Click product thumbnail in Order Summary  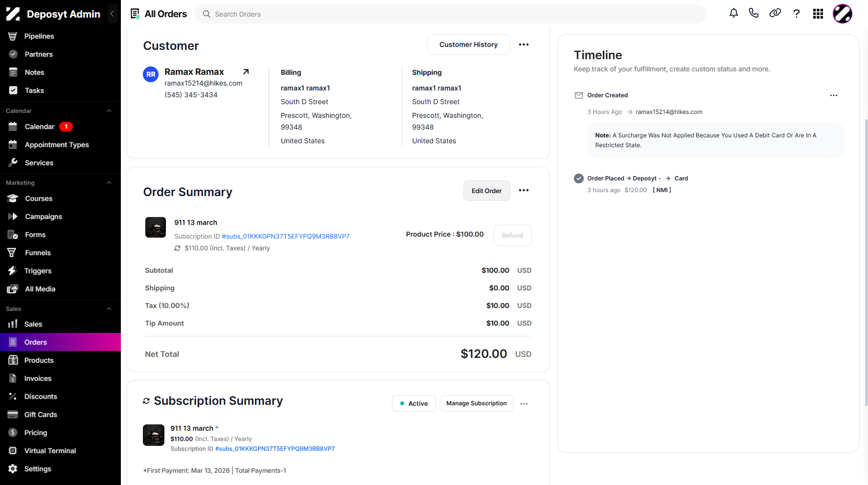[156, 227]
